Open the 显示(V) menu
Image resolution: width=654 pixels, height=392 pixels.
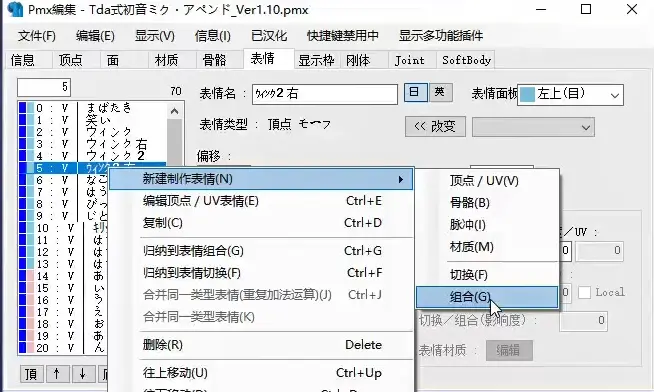[x=155, y=36]
